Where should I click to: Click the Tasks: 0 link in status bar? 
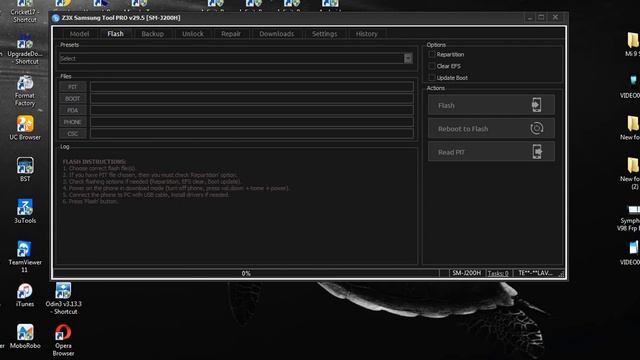[498, 273]
